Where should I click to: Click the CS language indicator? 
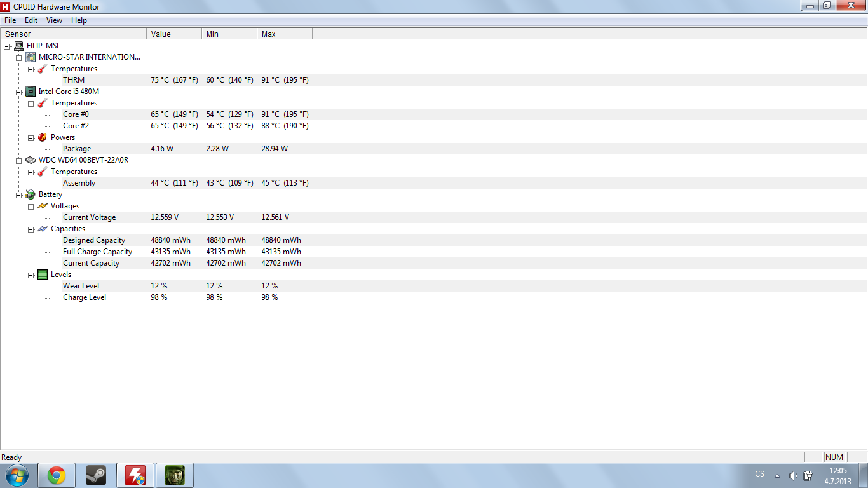click(760, 474)
